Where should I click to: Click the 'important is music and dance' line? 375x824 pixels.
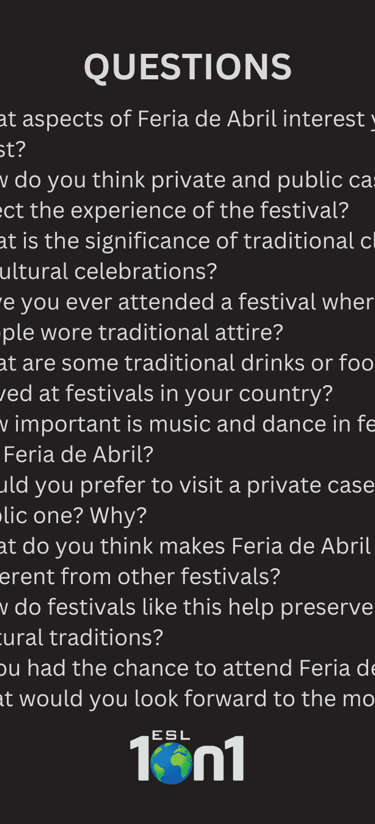[188, 424]
